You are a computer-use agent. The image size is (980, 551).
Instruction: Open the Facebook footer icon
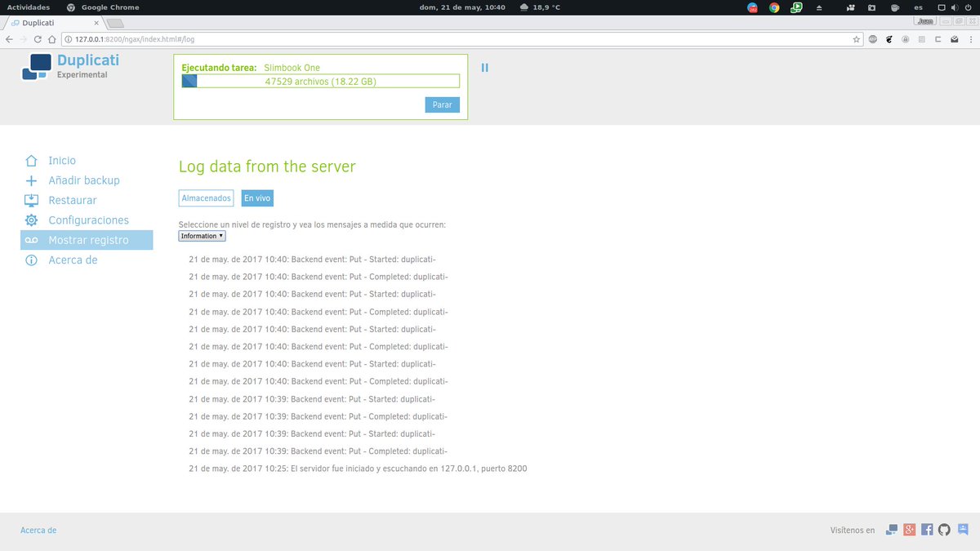point(927,530)
